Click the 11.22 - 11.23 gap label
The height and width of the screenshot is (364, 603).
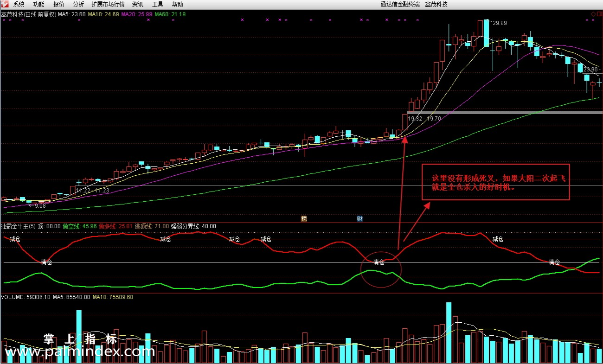pos(92,191)
